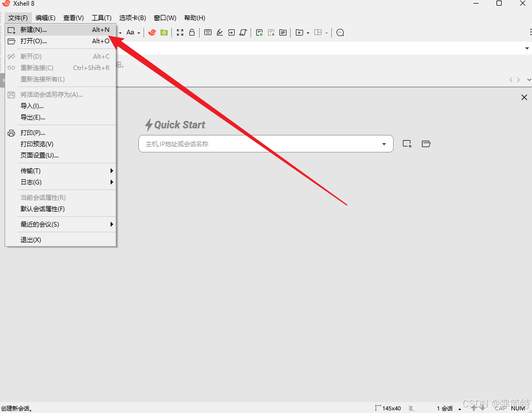Click the new tab group plus-folder icon

tap(299, 32)
